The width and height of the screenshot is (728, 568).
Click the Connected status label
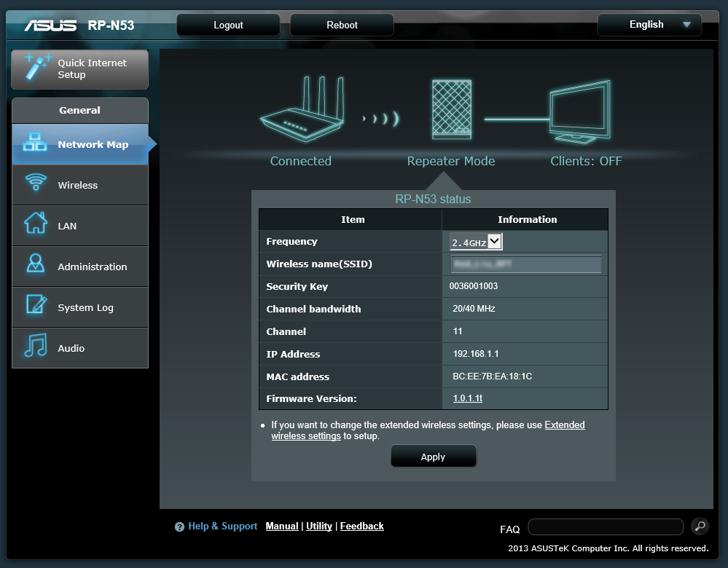pos(301,161)
